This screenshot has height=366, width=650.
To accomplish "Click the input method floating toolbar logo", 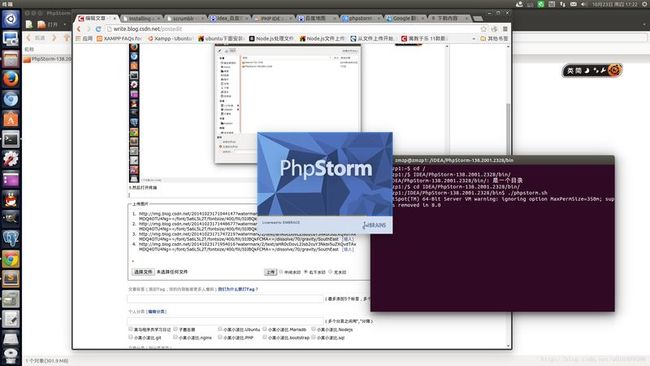I will click(x=614, y=70).
